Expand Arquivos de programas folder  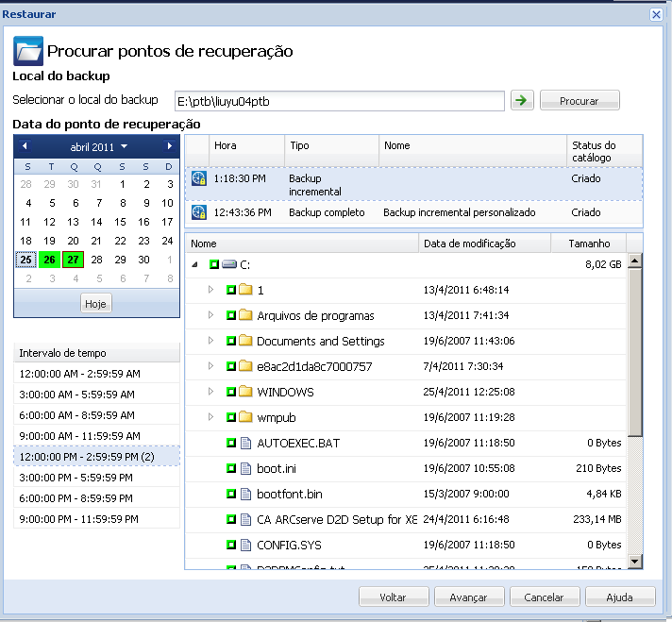pyautogui.click(x=210, y=315)
